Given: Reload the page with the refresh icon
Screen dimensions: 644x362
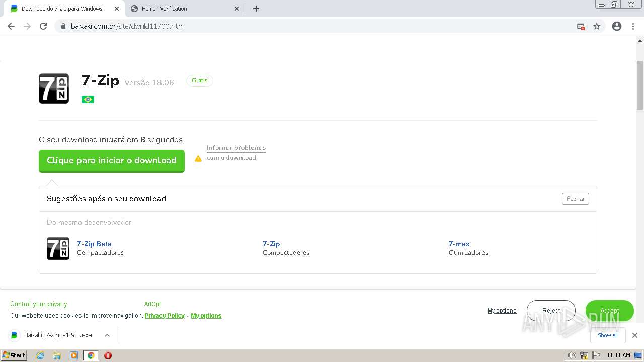Looking at the screenshot, I should pos(43,26).
